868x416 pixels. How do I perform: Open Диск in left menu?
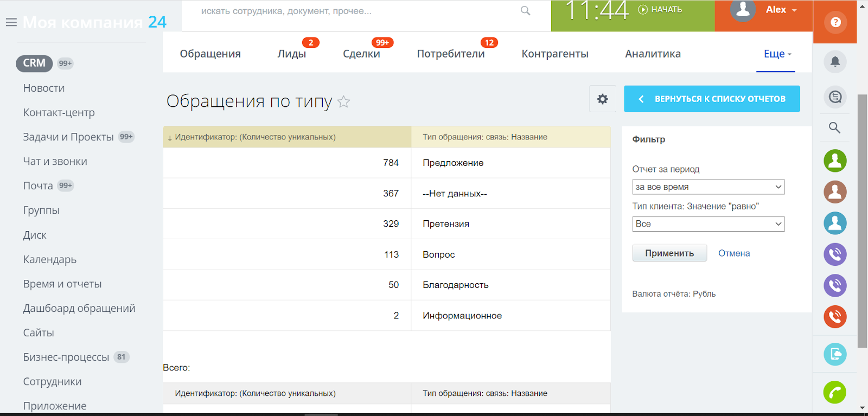point(35,235)
